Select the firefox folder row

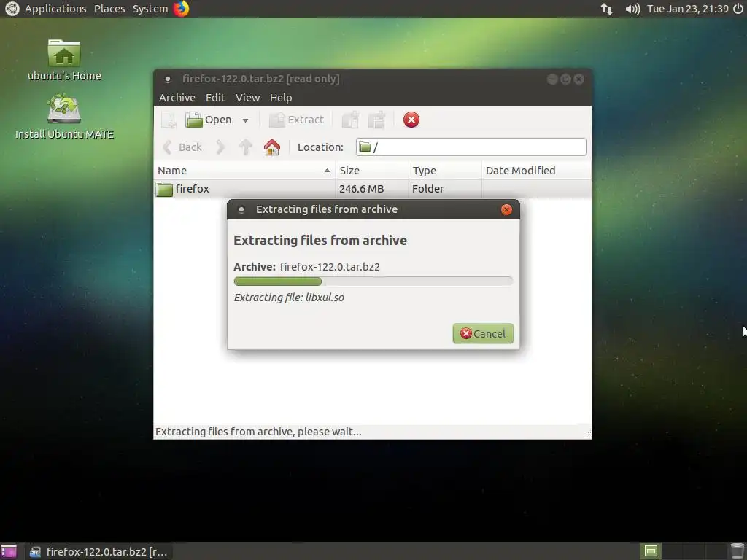[x=373, y=189]
